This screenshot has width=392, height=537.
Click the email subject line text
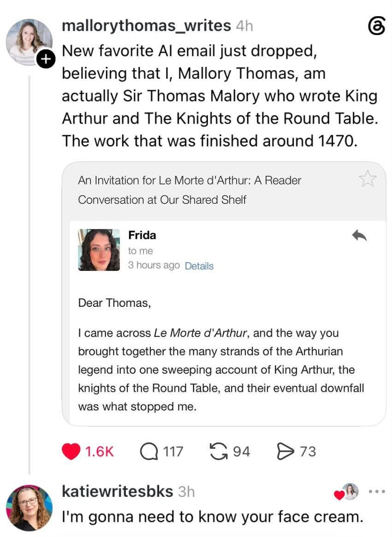click(190, 190)
